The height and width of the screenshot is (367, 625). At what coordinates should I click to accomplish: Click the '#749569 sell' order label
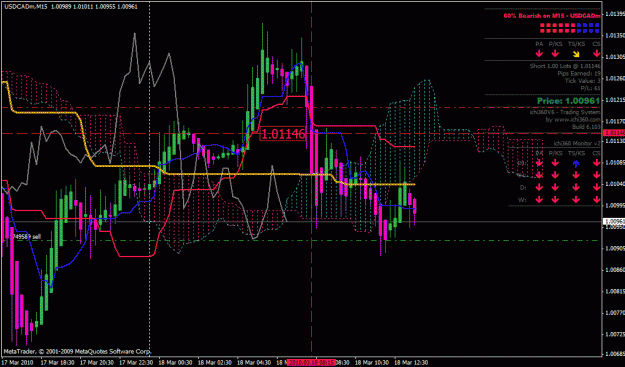(26, 236)
